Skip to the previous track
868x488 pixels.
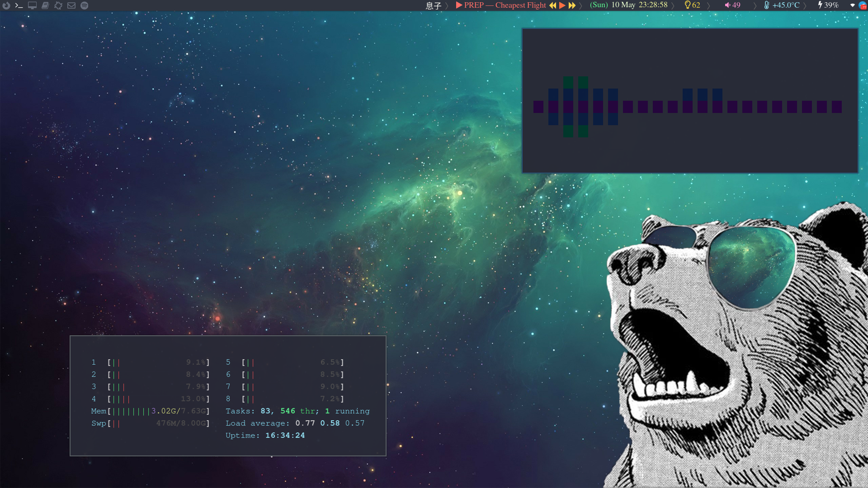pyautogui.click(x=552, y=5)
